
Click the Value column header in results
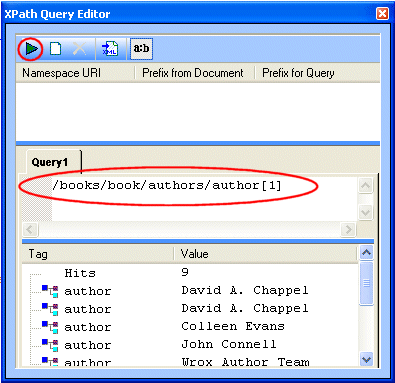(x=265, y=254)
